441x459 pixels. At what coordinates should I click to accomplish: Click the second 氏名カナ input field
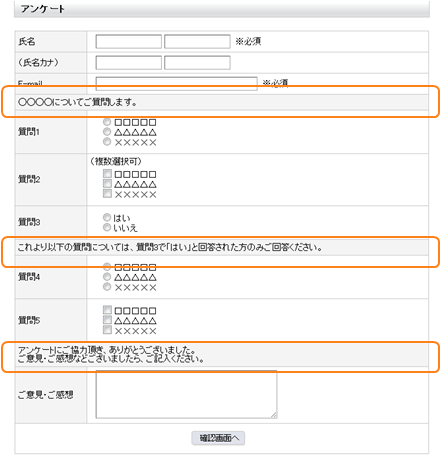click(197, 63)
